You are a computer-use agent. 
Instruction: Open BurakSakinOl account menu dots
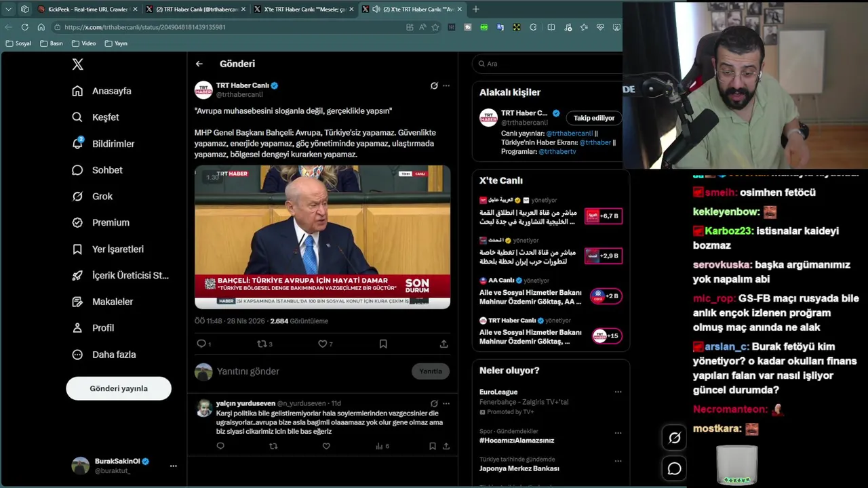click(x=173, y=466)
